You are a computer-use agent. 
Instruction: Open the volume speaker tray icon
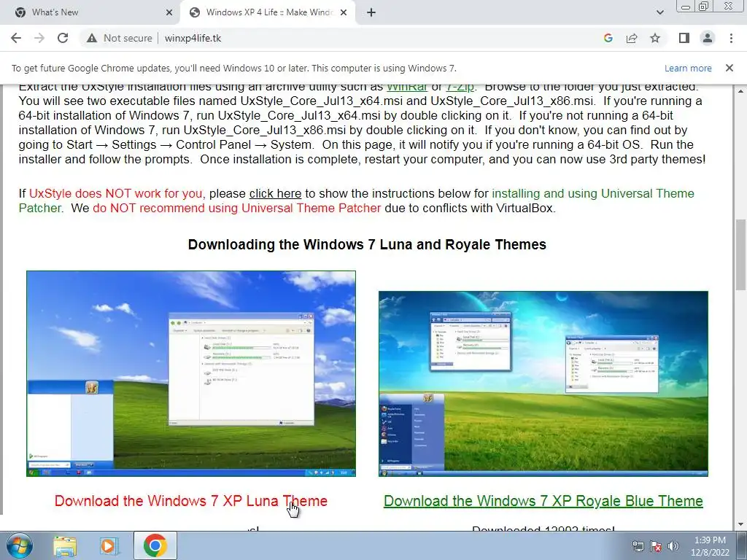click(673, 546)
